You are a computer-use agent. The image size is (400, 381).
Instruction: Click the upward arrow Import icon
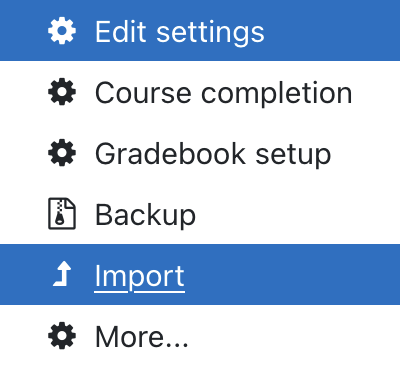point(62,274)
